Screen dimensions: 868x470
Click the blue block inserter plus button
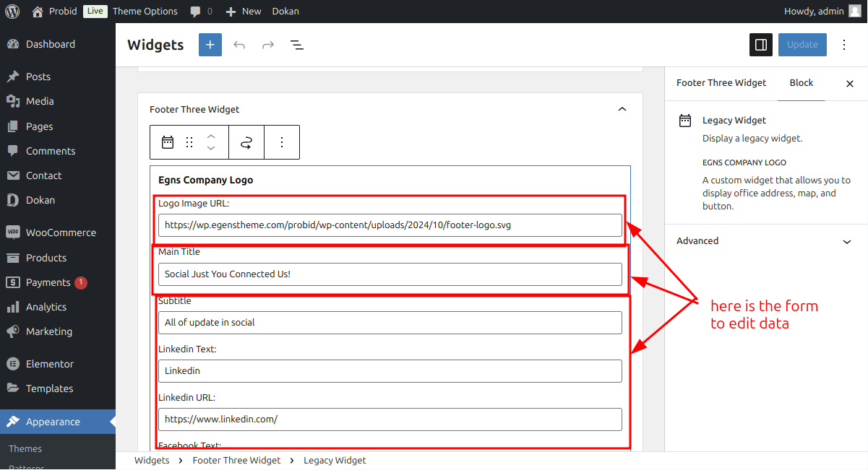coord(210,45)
